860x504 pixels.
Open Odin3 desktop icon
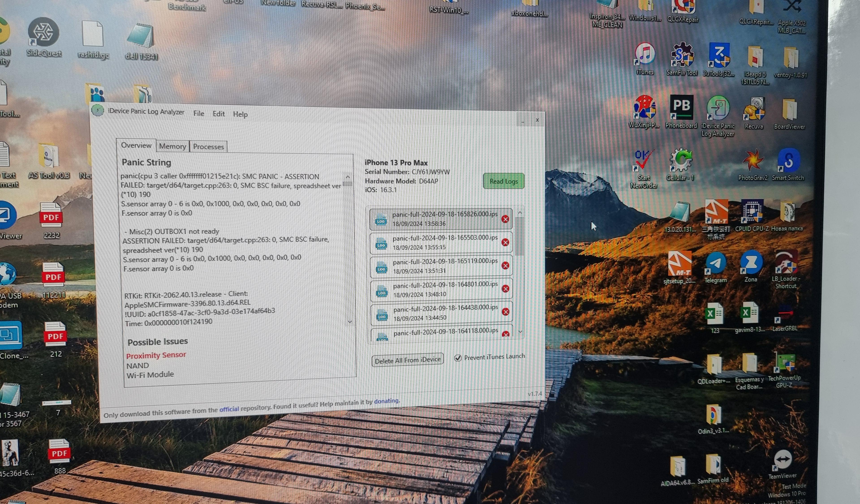click(713, 419)
